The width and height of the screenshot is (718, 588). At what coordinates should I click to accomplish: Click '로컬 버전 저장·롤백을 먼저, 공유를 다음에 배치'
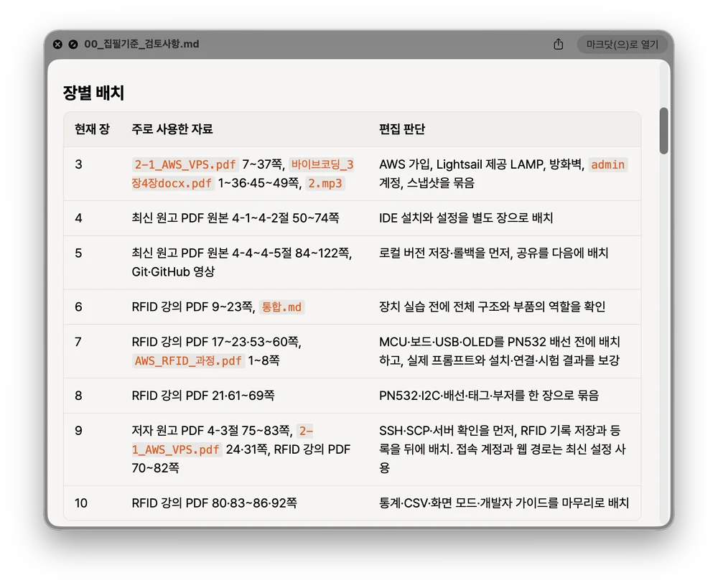[x=494, y=253]
